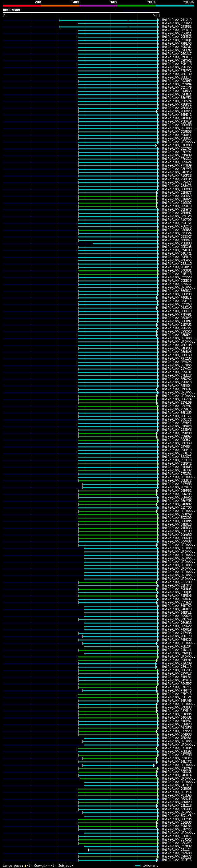Open hit UniRef100_Q41219
The image size is (197, 868).
176,20
